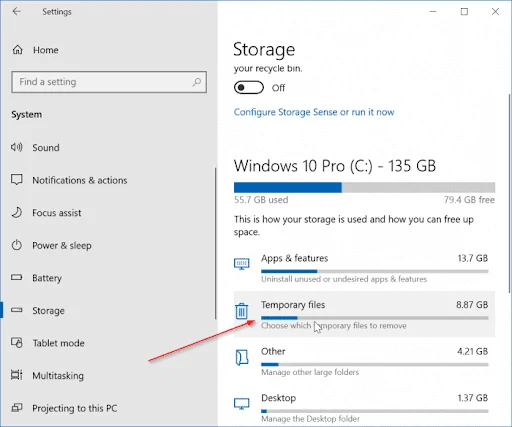
Task: Open the Desktop storage category
Action: 364,407
